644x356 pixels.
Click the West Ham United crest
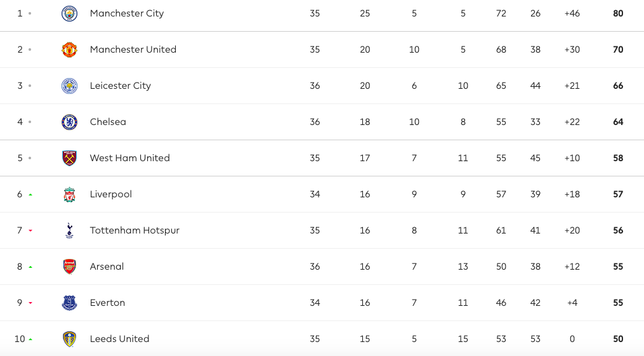[x=69, y=158]
